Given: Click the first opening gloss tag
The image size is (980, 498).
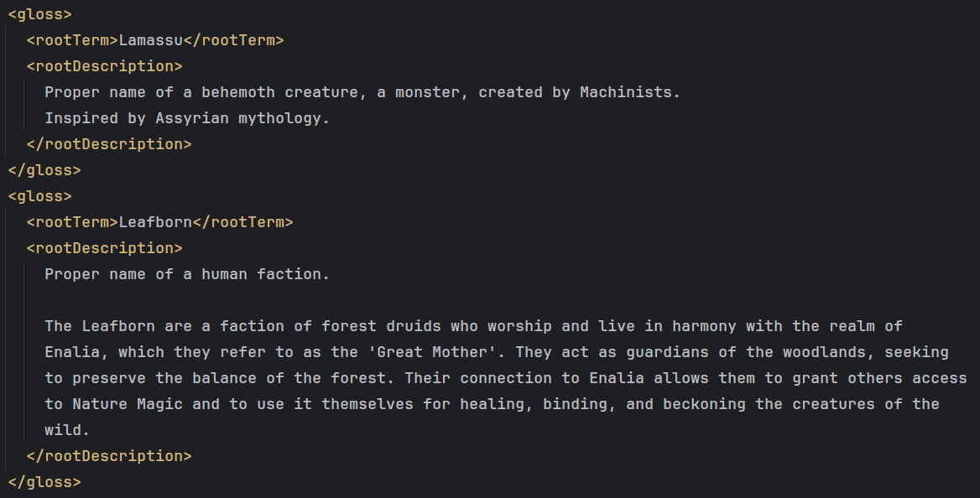Looking at the screenshot, I should 40,13.
